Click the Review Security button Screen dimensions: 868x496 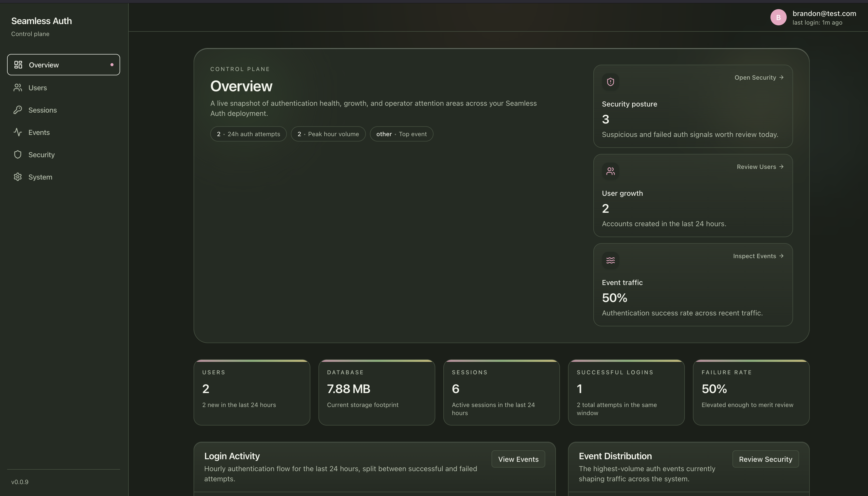point(766,459)
